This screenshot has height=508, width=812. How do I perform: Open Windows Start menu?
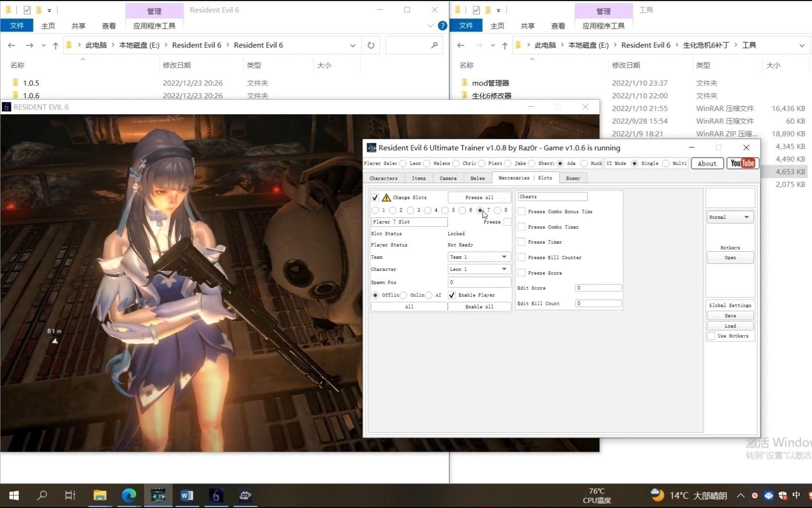pyautogui.click(x=14, y=495)
